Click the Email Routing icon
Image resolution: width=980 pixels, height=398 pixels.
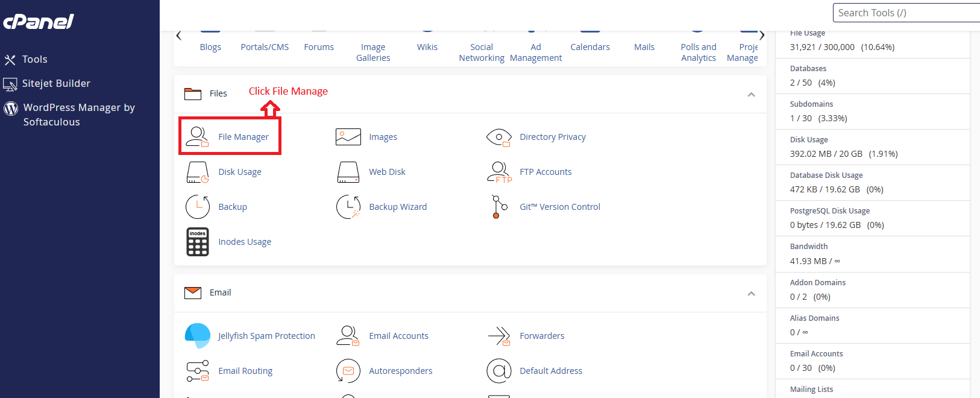[198, 371]
